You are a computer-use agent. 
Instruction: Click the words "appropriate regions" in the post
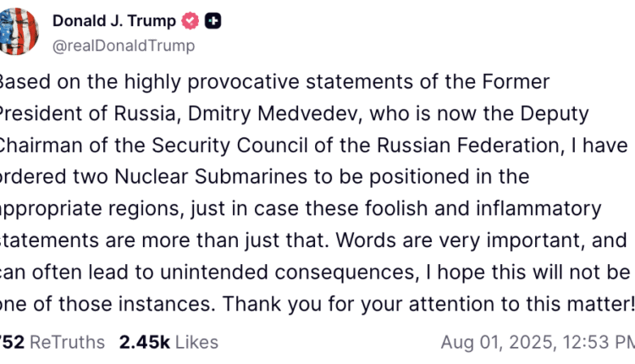click(78, 207)
